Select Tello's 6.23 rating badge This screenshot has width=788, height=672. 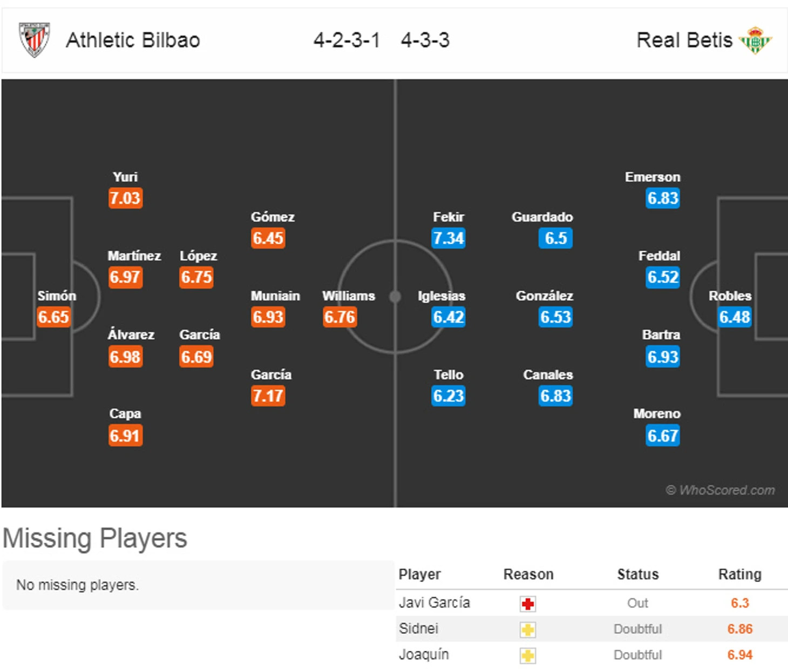click(x=449, y=396)
